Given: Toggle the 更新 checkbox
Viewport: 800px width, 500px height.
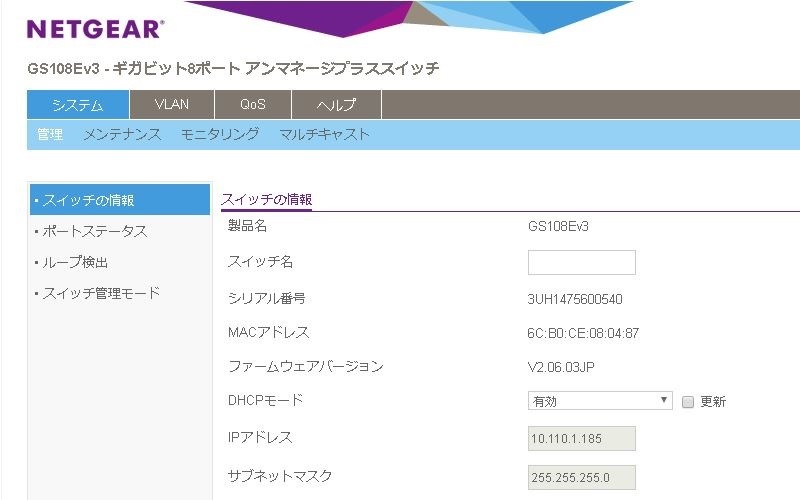Looking at the screenshot, I should click(688, 402).
